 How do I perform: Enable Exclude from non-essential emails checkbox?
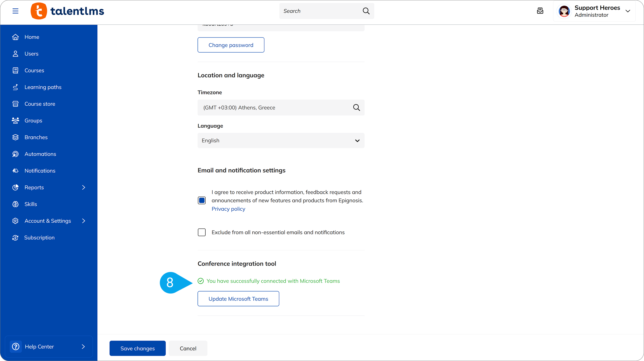[x=201, y=232]
